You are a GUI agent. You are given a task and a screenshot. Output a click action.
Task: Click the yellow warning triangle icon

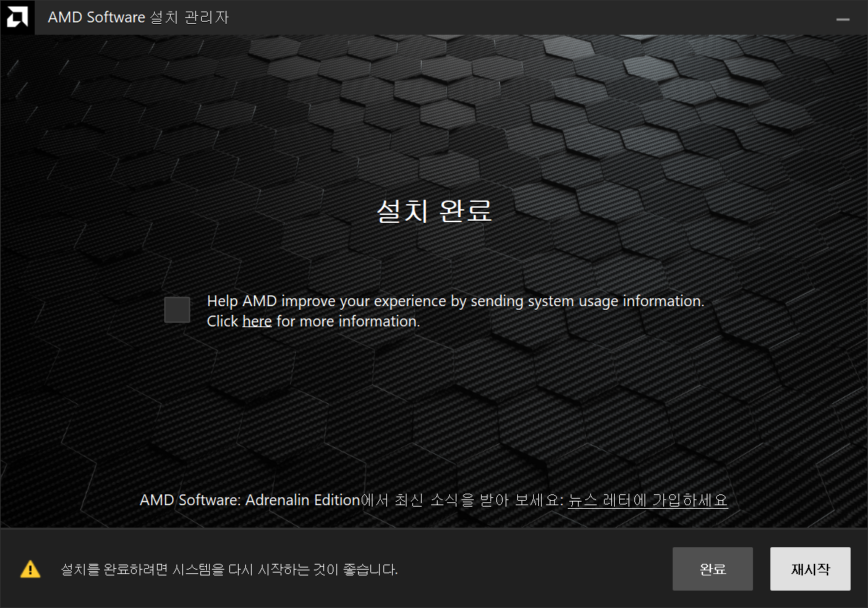coord(30,569)
